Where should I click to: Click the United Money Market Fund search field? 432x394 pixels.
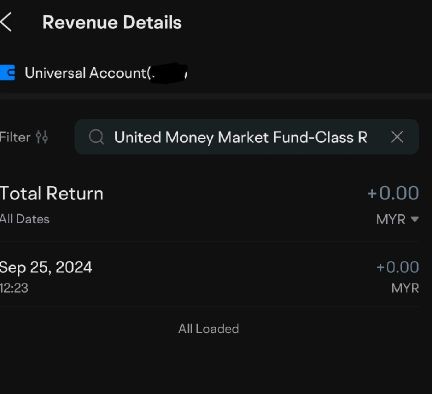[x=247, y=137]
